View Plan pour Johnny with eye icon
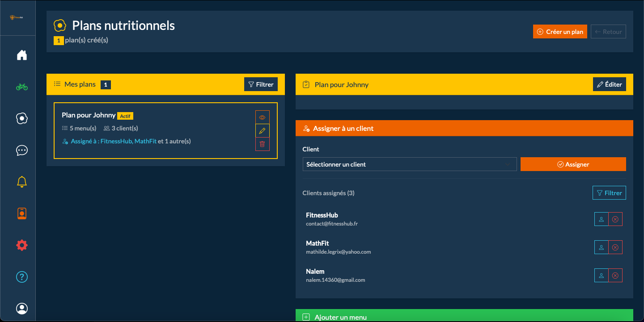The height and width of the screenshot is (322, 644). point(262,117)
